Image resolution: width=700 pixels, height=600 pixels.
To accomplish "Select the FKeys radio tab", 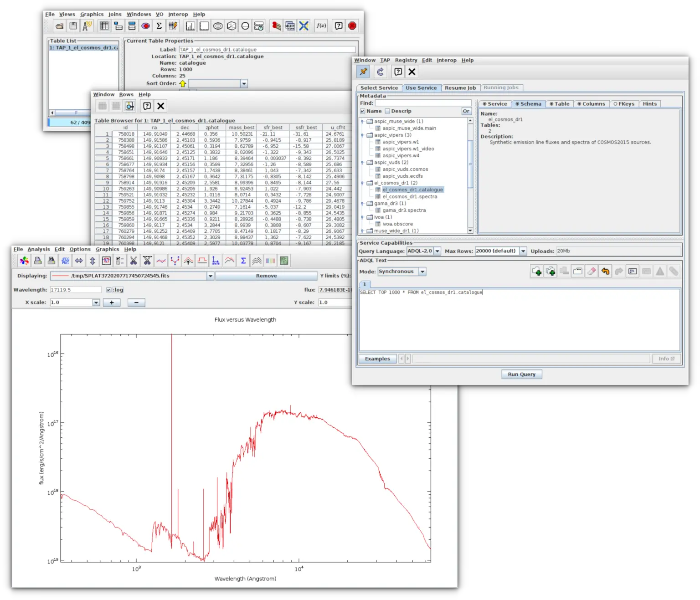I will pyautogui.click(x=624, y=104).
